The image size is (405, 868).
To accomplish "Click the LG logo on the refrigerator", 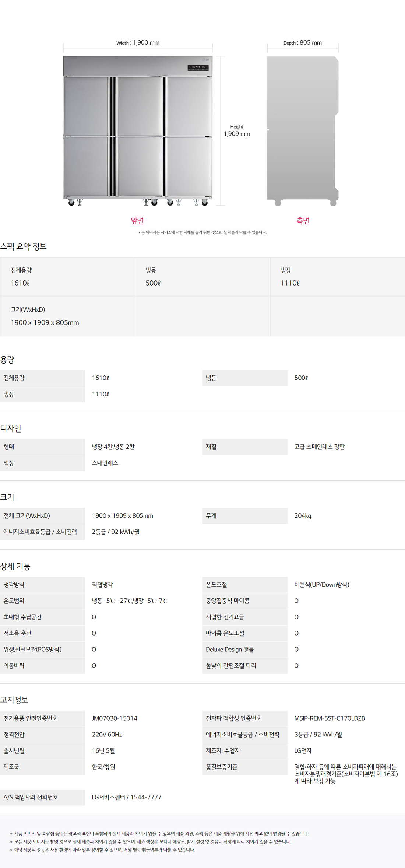I will [205, 59].
